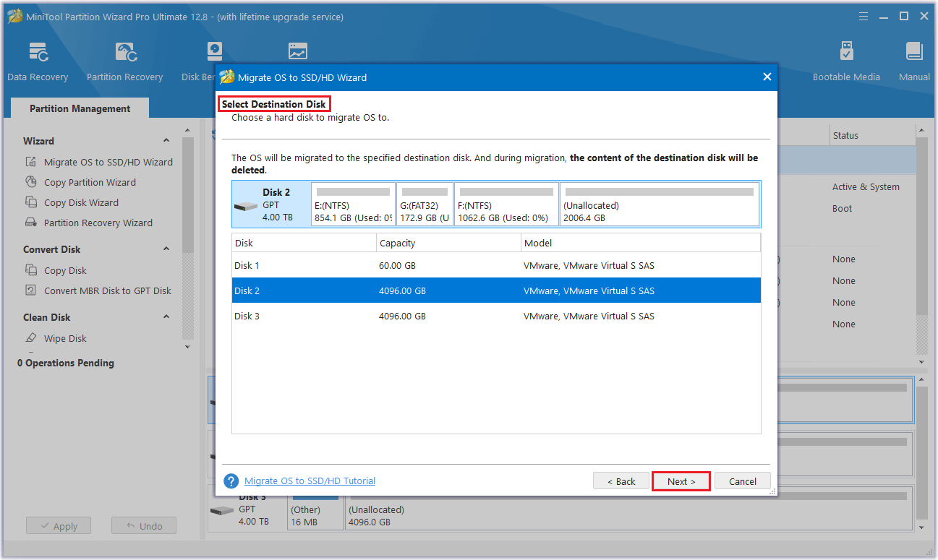
Task: Click the Undo button
Action: [x=143, y=526]
